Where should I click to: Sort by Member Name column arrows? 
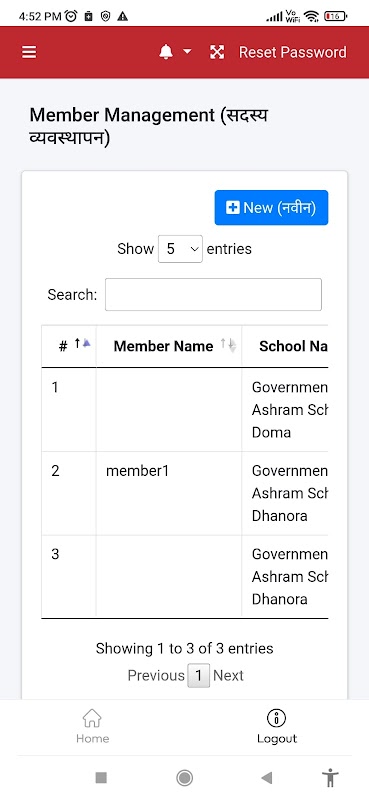click(228, 345)
